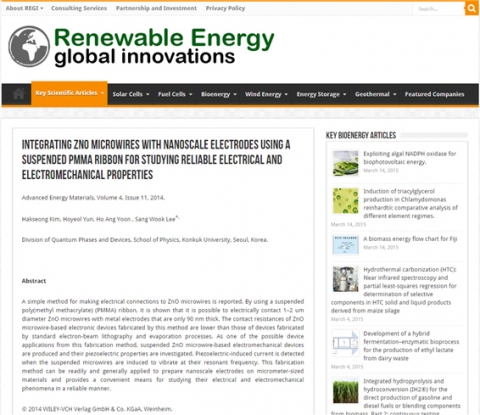Click the globe logo of Renewable Energy
The width and height of the screenshot is (480, 415).
pyautogui.click(x=29, y=46)
